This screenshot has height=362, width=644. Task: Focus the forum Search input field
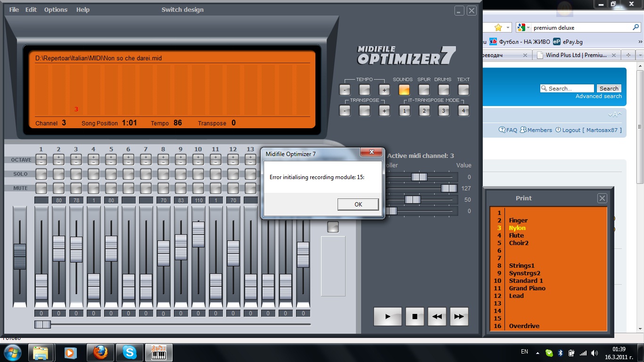[x=567, y=88]
